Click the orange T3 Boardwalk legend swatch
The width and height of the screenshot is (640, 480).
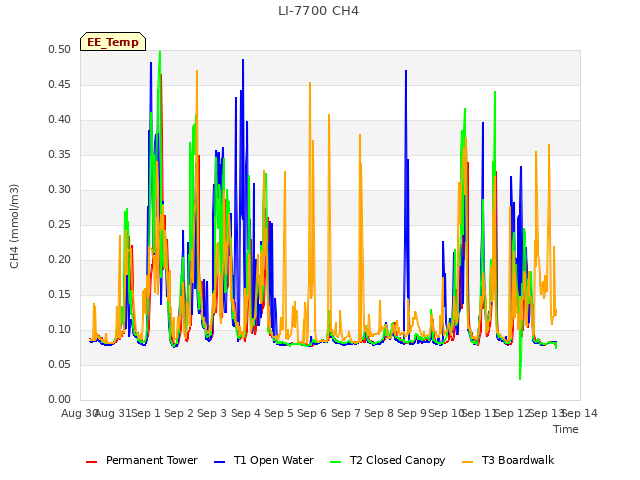click(x=467, y=462)
